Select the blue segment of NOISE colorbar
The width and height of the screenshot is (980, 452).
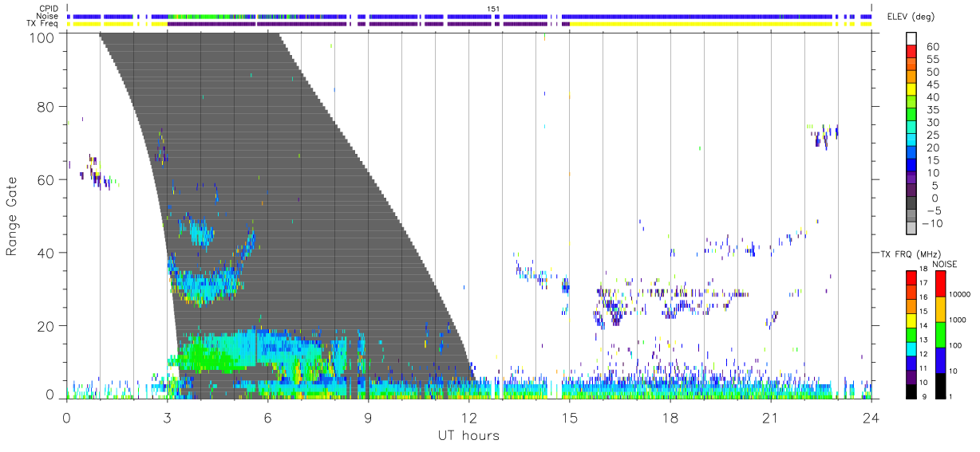(x=941, y=360)
